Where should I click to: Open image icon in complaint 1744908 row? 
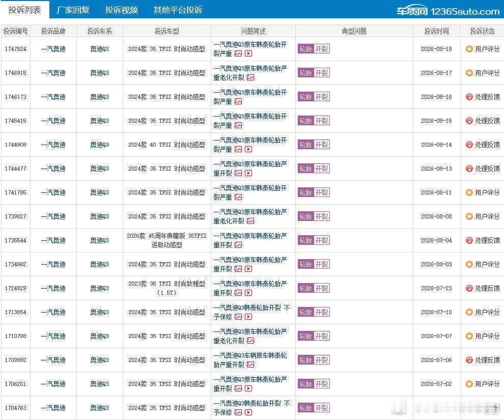pos(238,150)
